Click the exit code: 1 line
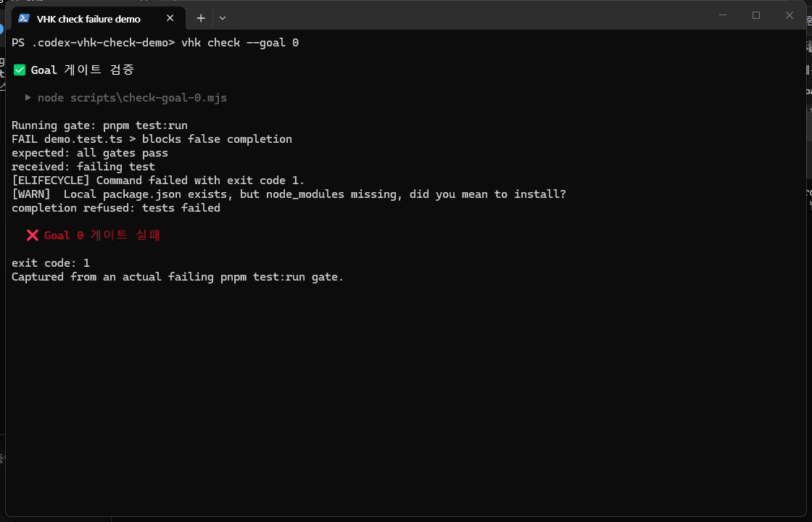 pos(51,263)
